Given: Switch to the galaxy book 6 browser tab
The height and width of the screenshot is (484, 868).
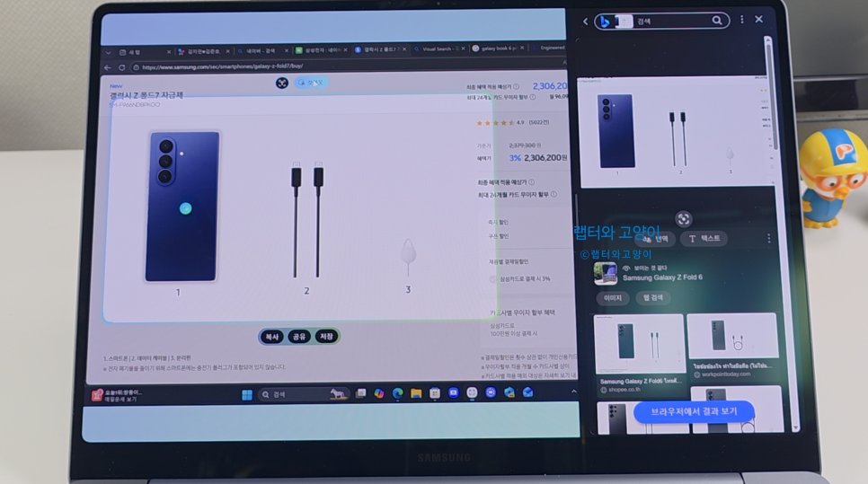Looking at the screenshot, I should tap(498, 48).
